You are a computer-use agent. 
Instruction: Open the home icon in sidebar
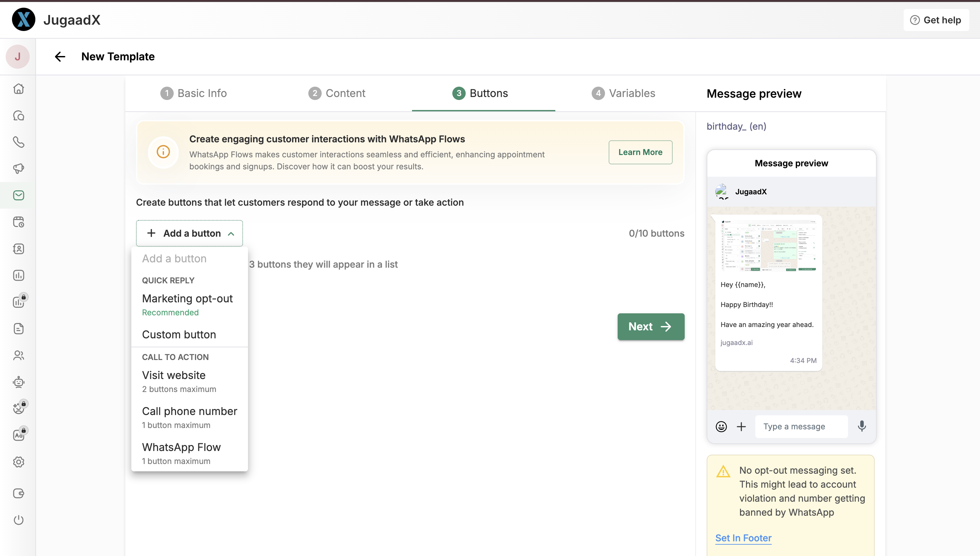pyautogui.click(x=18, y=89)
